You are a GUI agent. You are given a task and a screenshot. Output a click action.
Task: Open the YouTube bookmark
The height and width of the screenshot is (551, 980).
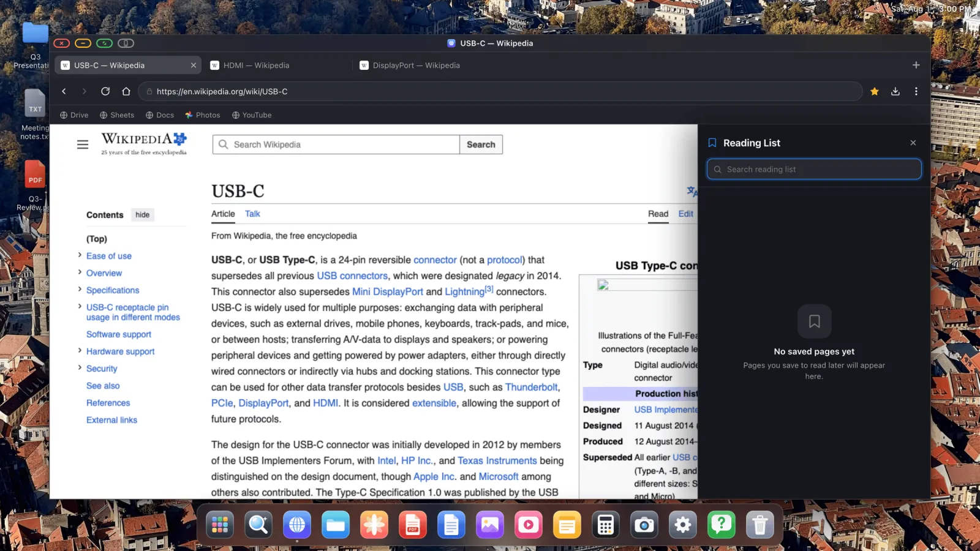click(252, 115)
